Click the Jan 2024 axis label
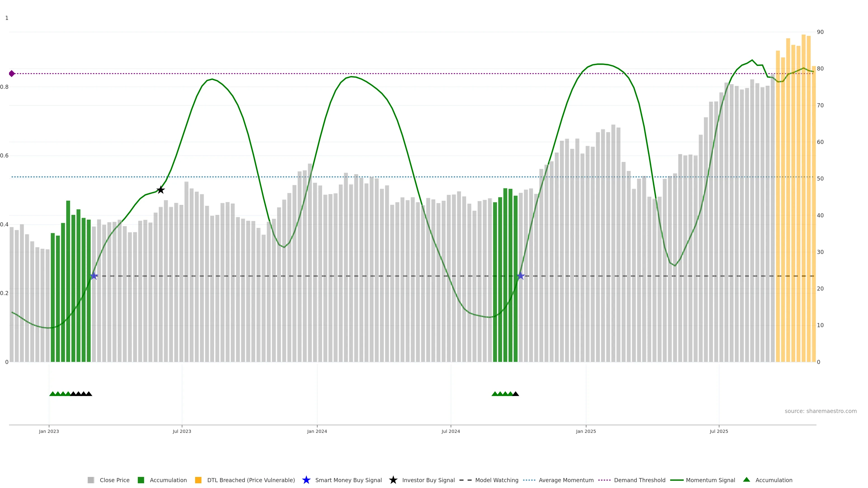Viewport: 868px width, 488px height. click(x=317, y=431)
